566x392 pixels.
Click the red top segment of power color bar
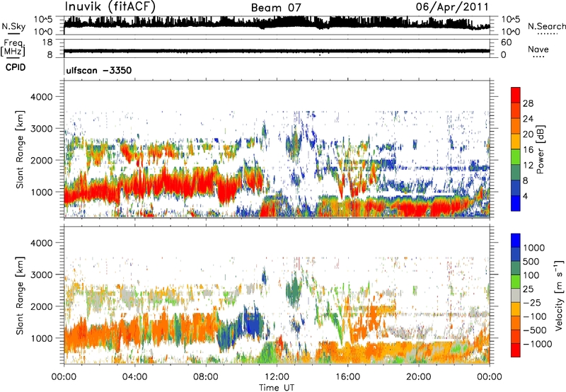tap(516, 96)
